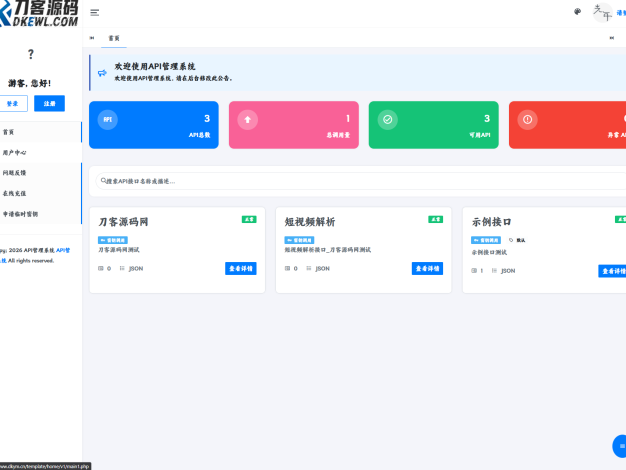Open 用户中心 in the sidebar
This screenshot has width=626, height=470.
(x=41, y=153)
